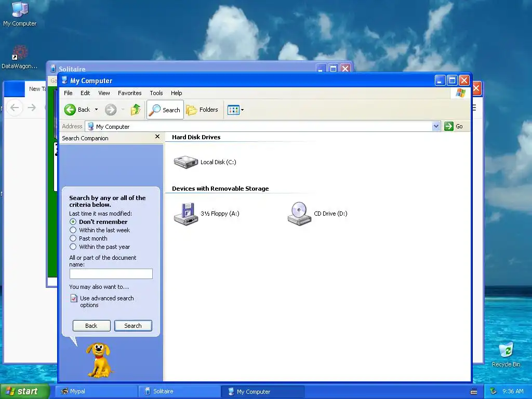This screenshot has width=532, height=399.
Task: Click the Windows flag logo in menu bar
Action: pos(460,93)
